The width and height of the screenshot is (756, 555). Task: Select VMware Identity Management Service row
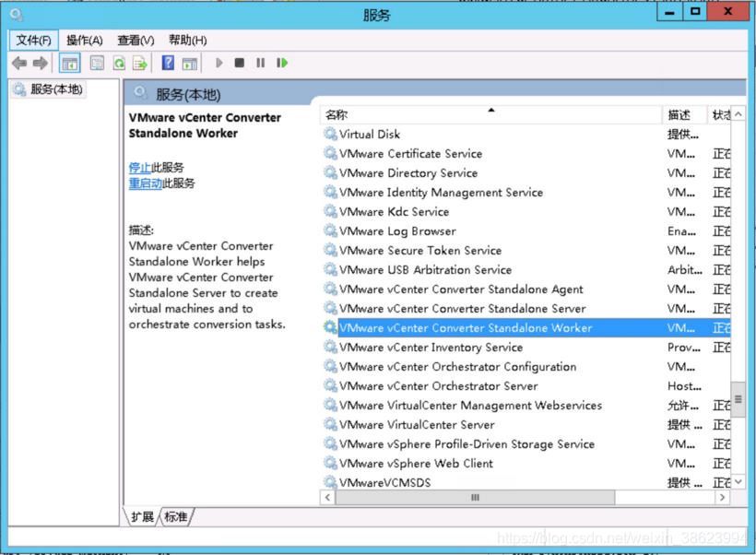[x=526, y=193]
